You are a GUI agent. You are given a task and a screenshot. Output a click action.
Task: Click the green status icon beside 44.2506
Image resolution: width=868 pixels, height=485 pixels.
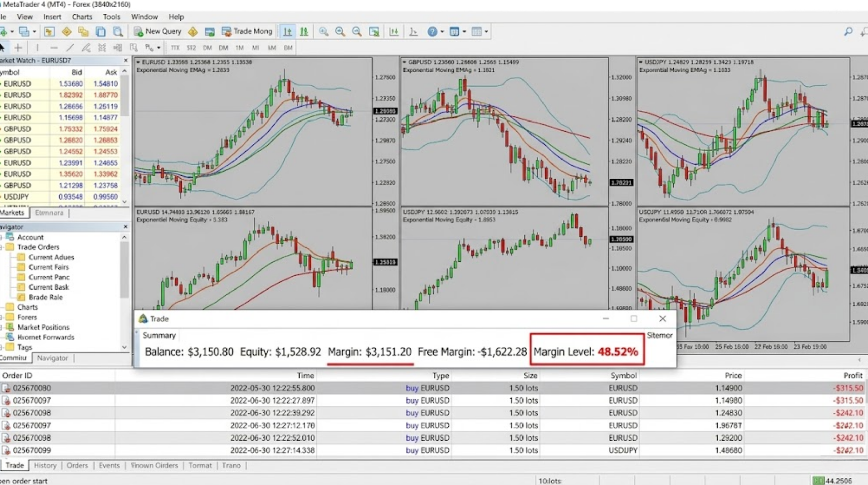pyautogui.click(x=818, y=481)
